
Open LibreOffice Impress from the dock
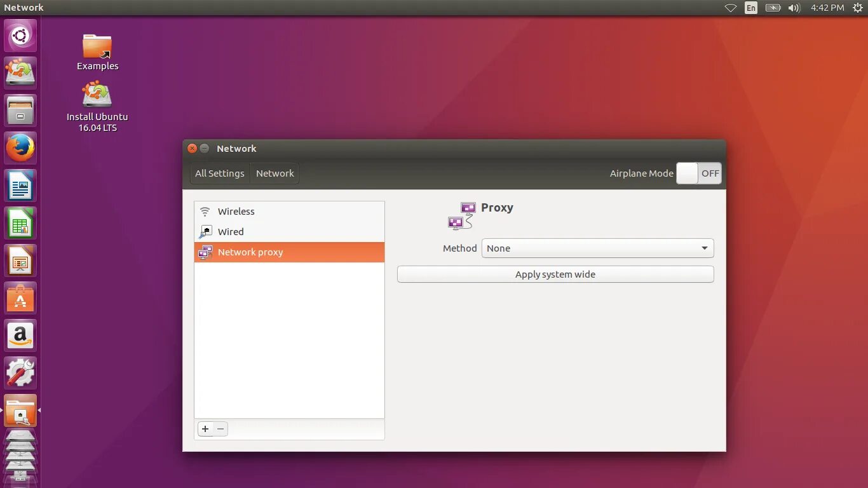(20, 261)
